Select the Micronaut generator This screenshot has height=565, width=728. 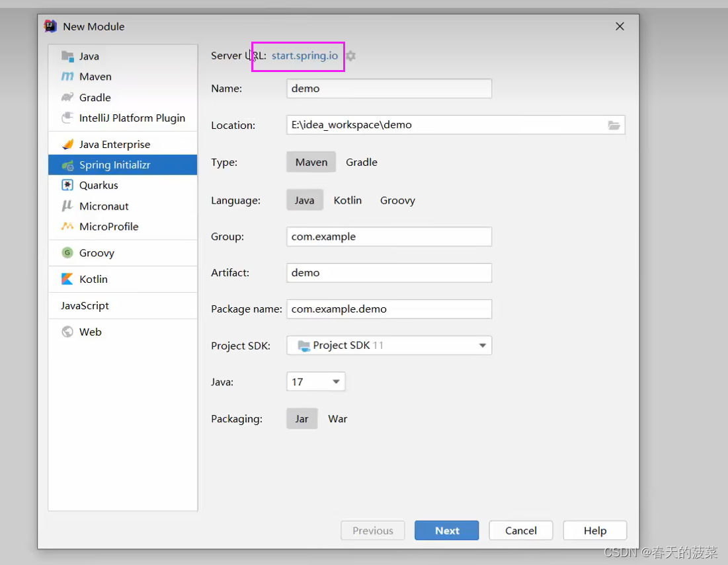point(104,206)
